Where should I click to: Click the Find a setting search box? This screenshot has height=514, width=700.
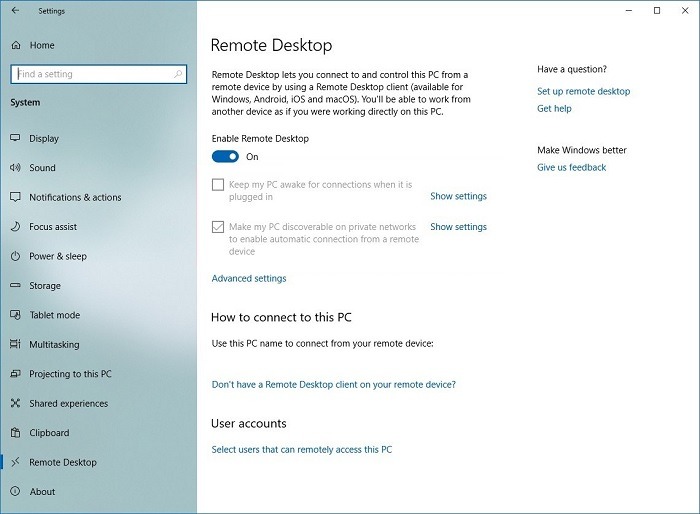click(99, 74)
